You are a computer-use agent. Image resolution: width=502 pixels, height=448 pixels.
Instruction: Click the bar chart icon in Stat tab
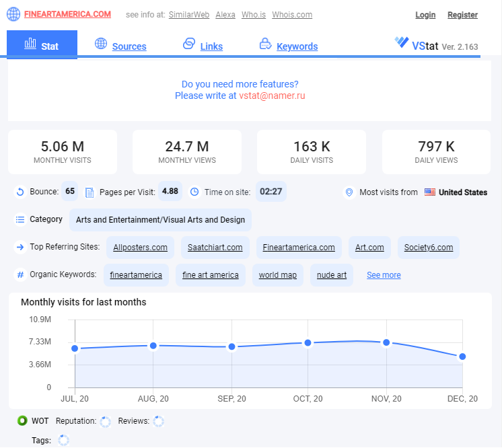click(x=30, y=43)
